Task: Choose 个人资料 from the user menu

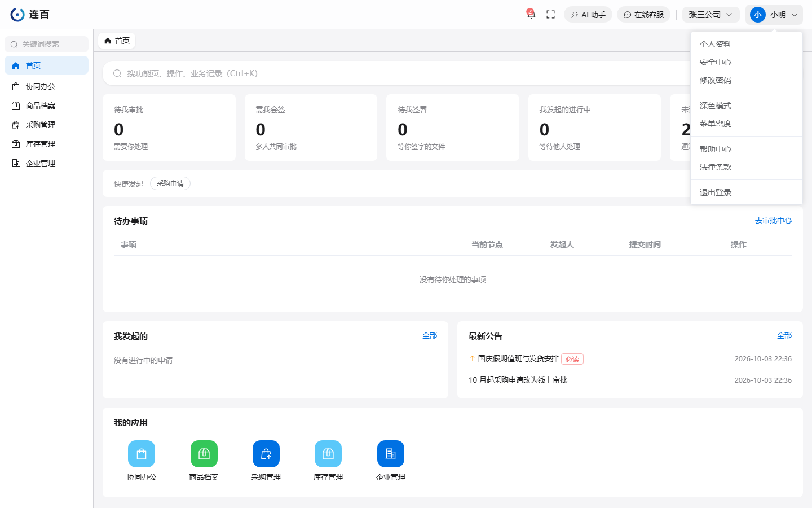Action: point(747,44)
